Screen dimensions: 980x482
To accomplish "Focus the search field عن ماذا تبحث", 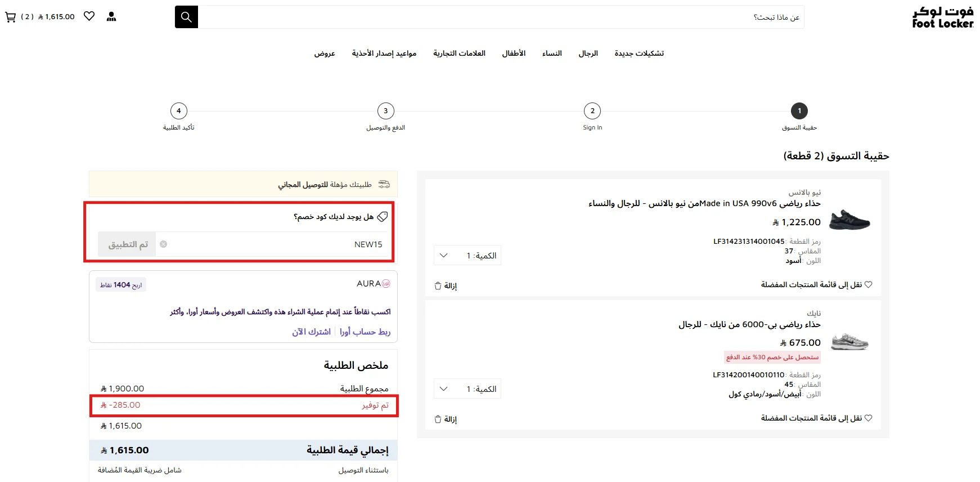I will point(501,17).
